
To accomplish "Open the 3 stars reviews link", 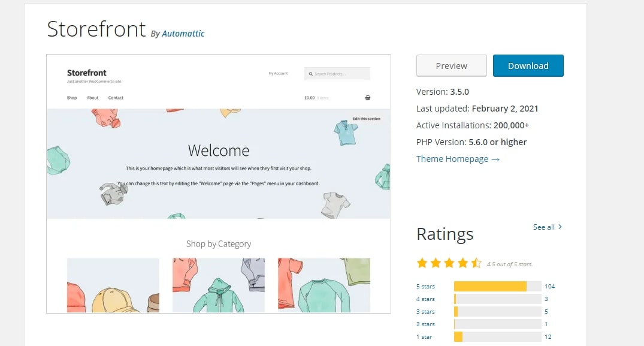I will click(425, 311).
